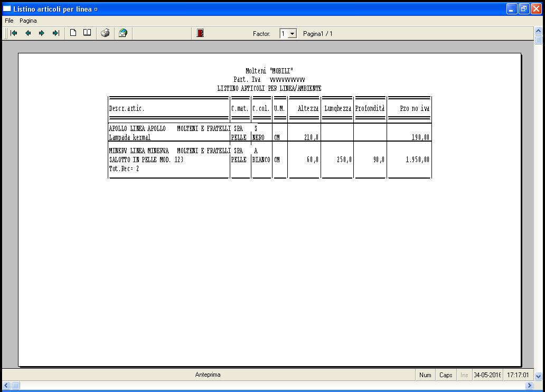Click 'CM' in the Lampada kermal row
The height and width of the screenshot is (392, 545).
(277, 137)
